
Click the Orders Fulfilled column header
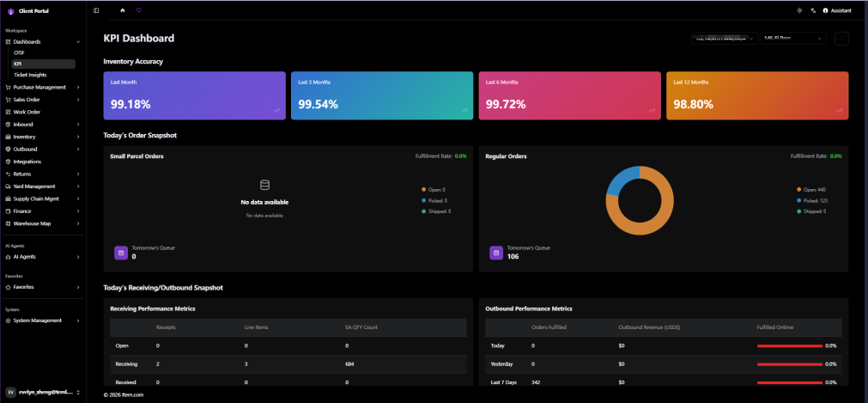tap(549, 327)
